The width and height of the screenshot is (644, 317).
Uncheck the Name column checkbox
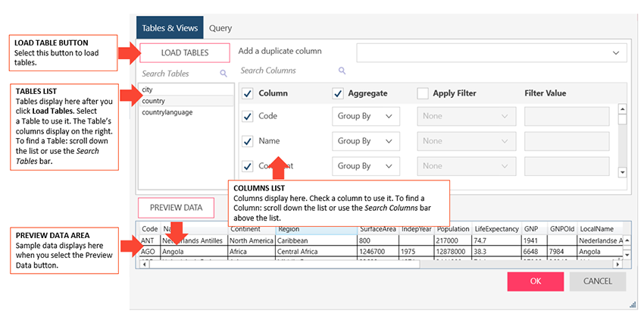(x=248, y=141)
